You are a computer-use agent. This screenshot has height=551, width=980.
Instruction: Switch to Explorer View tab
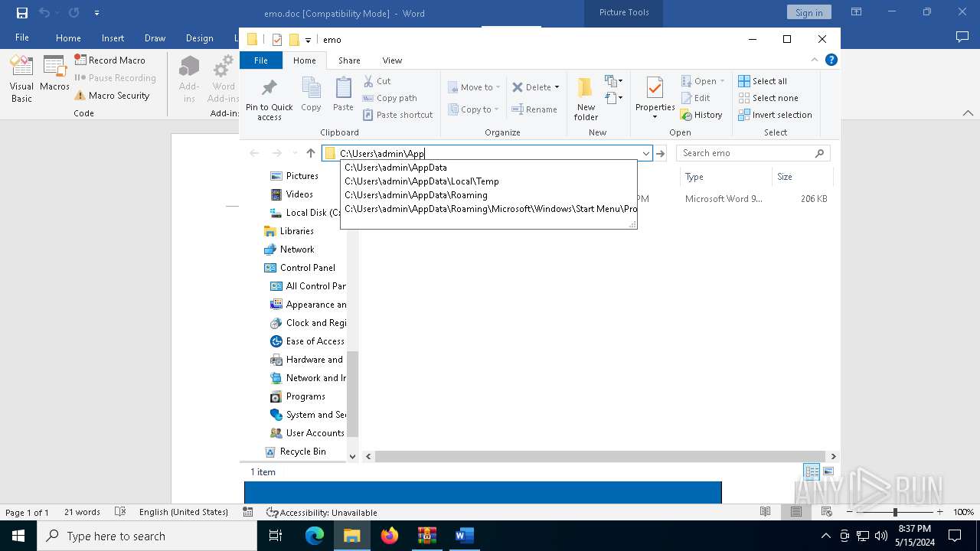pos(392,60)
